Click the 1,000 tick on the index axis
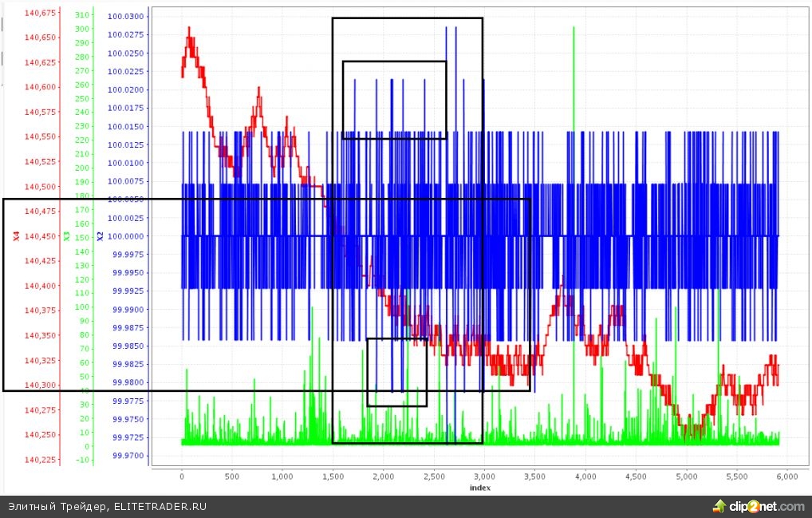 (x=282, y=476)
